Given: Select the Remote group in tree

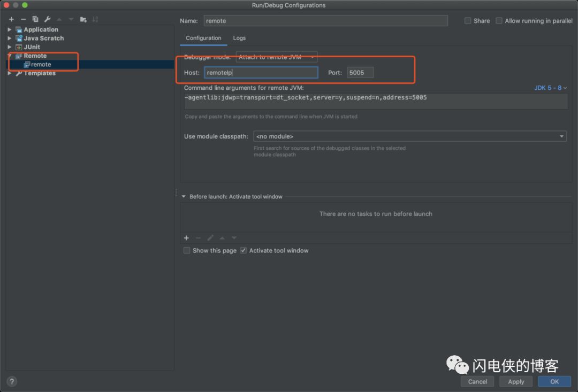Looking at the screenshot, I should tap(35, 56).
